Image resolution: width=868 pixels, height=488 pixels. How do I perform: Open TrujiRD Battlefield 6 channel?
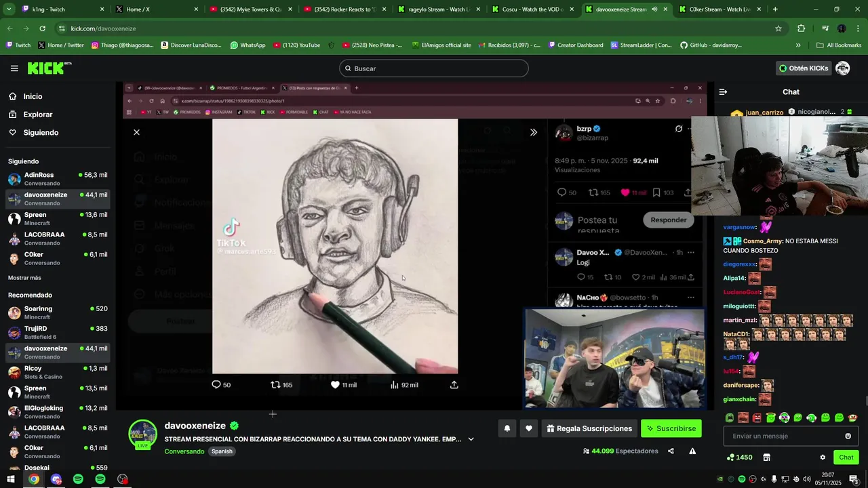coord(58,332)
